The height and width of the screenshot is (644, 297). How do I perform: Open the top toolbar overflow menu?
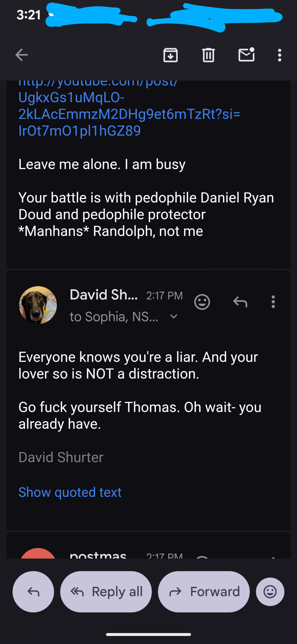coord(279,55)
